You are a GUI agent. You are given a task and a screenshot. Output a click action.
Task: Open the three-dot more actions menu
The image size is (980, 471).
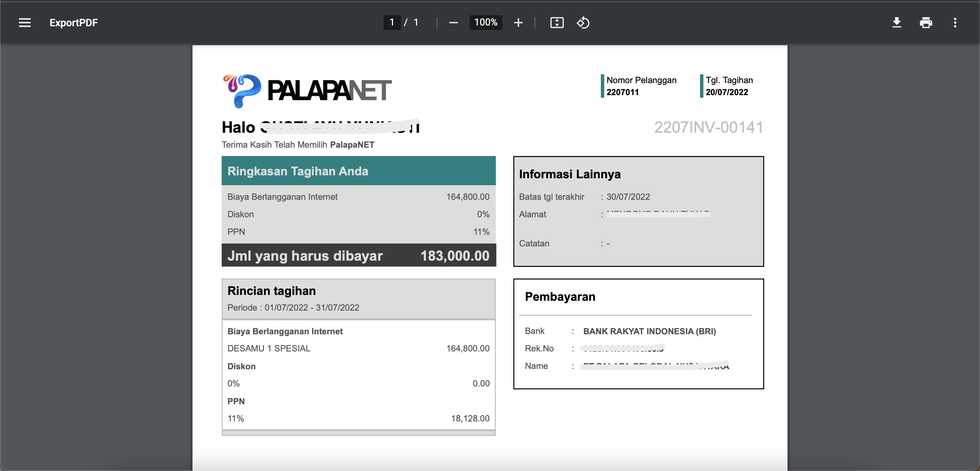pos(955,23)
